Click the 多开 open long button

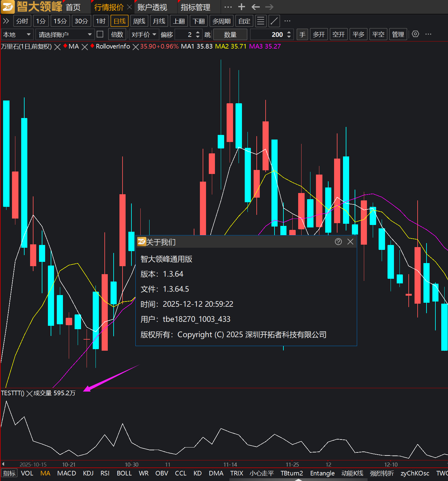pos(319,34)
